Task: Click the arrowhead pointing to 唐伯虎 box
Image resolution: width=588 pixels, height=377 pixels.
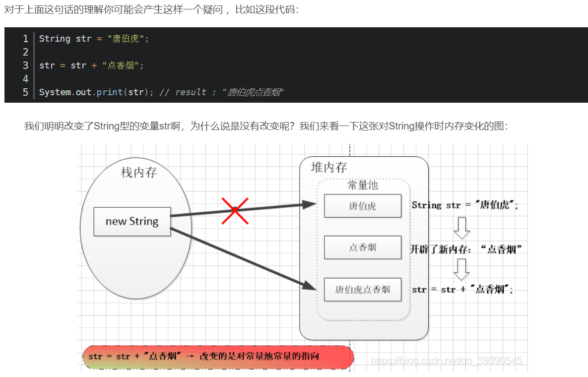Action: click(310, 204)
